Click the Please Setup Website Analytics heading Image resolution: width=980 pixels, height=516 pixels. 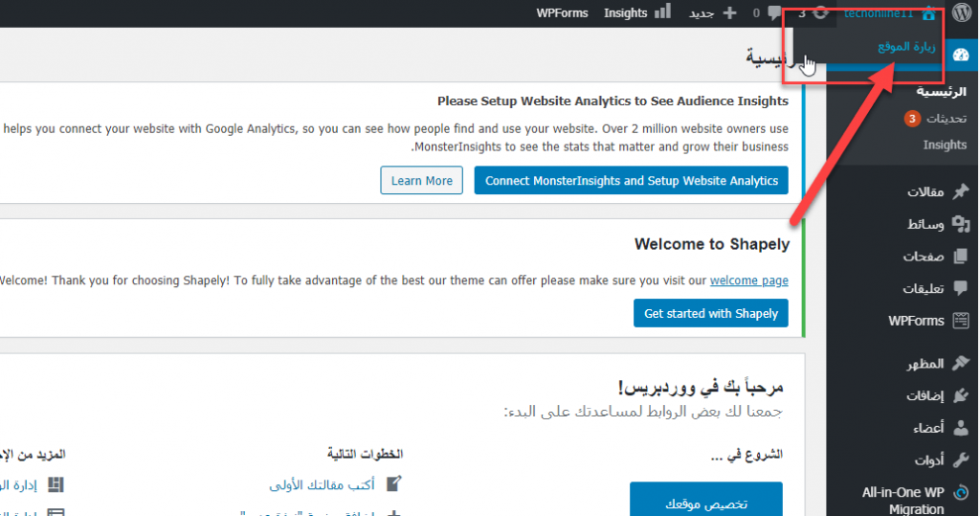[x=612, y=101]
